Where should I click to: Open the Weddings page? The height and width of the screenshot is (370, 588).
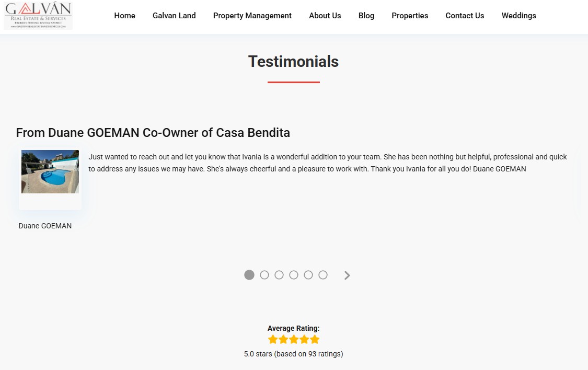point(518,16)
